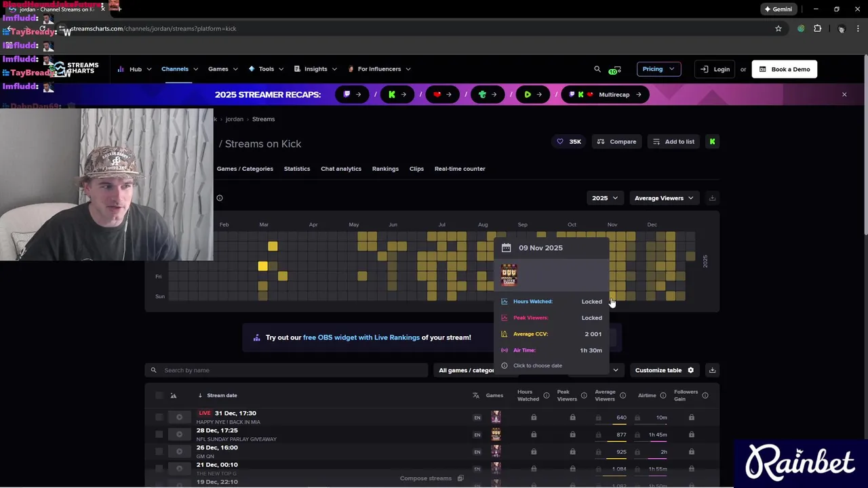The image size is (868, 488).
Task: Click the Hours Watched info icon
Action: 546,395
